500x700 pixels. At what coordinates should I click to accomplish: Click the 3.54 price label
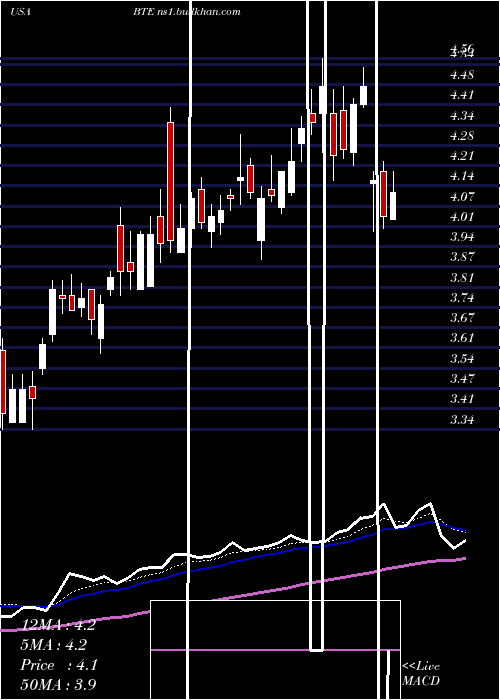click(x=462, y=358)
